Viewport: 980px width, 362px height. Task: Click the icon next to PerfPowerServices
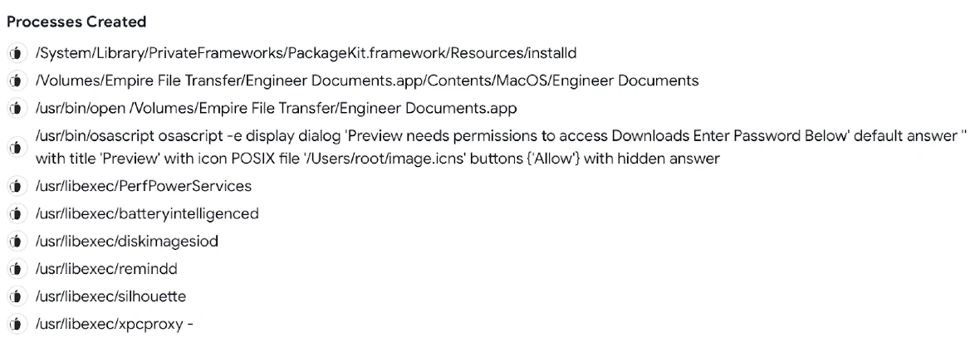tap(15, 186)
